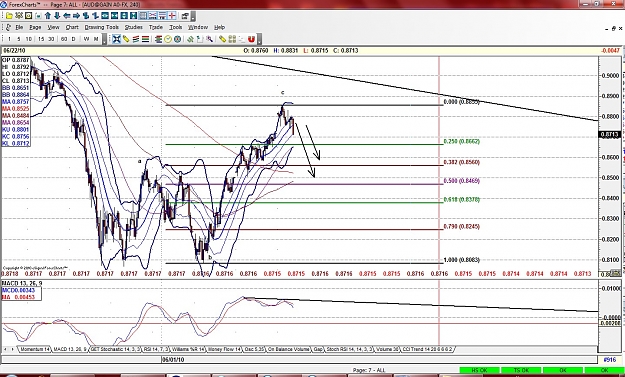Image resolution: width=625 pixels, height=377 pixels.
Task: Switch to the GET Stochastic 14, 3, 3 tab
Action: point(115,349)
